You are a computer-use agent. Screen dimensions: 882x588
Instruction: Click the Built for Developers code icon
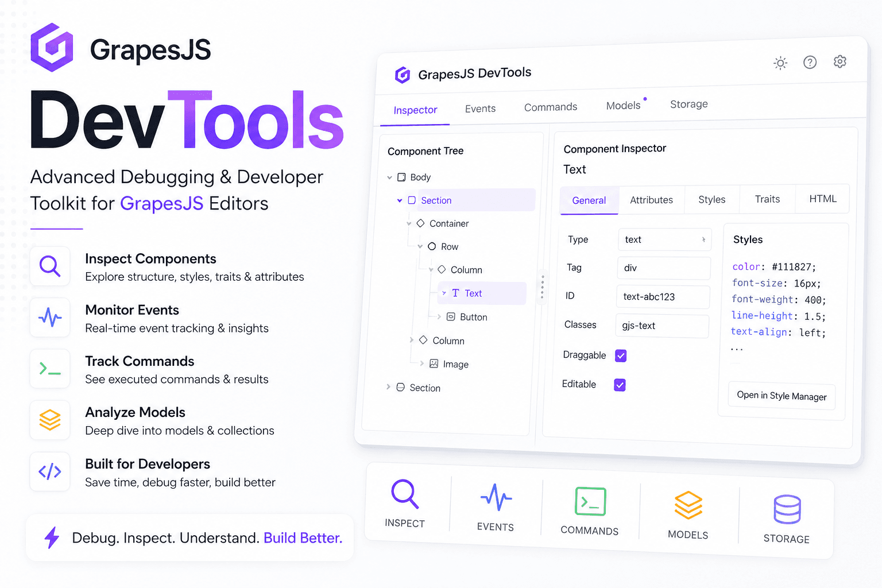[x=50, y=471]
